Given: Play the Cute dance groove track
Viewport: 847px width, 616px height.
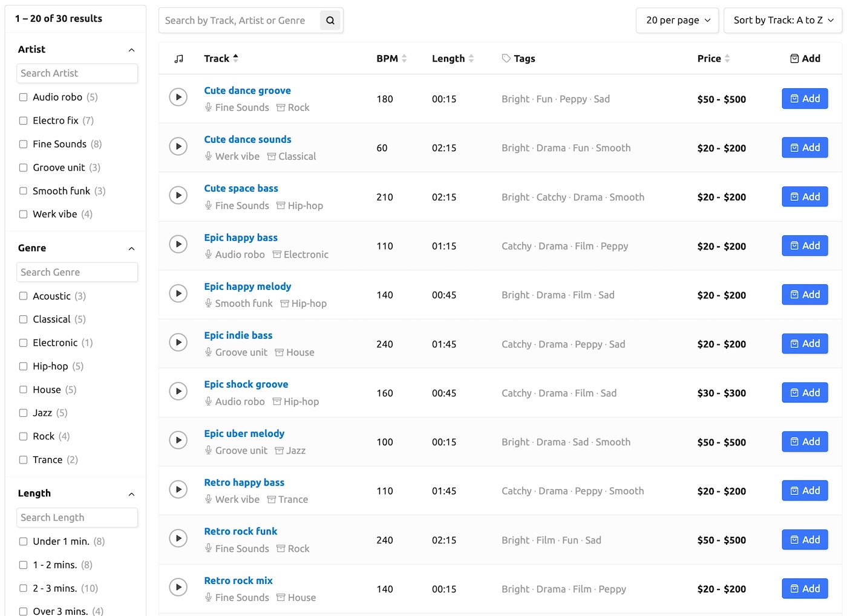Looking at the screenshot, I should pos(178,96).
